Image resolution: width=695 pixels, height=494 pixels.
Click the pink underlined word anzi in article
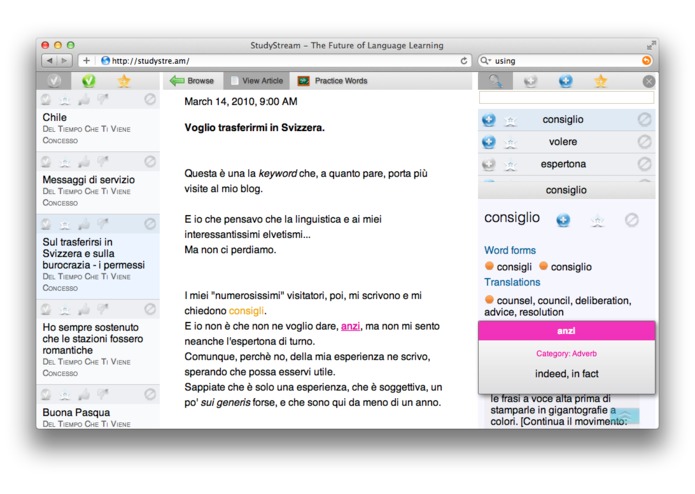[x=350, y=327]
